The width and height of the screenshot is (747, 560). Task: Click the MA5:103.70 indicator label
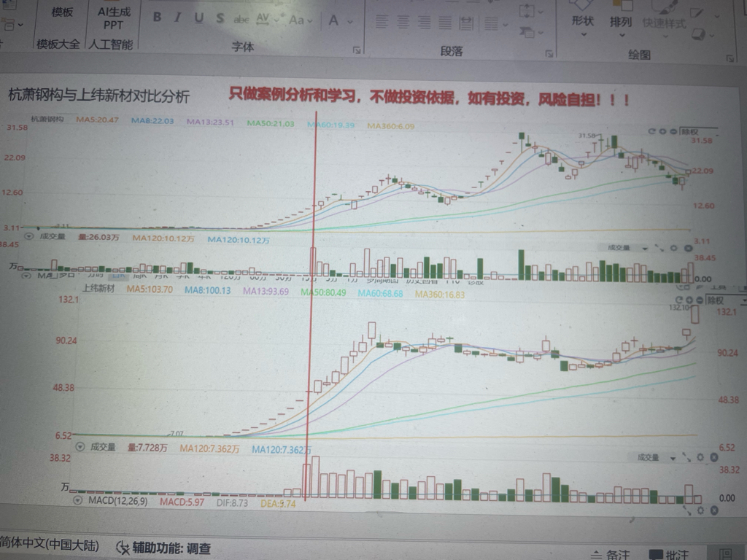150,289
